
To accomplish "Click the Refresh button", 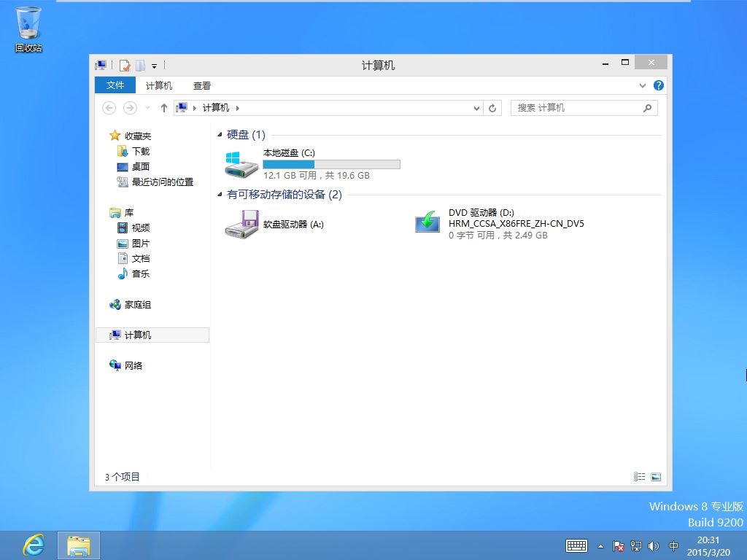I will coord(492,108).
